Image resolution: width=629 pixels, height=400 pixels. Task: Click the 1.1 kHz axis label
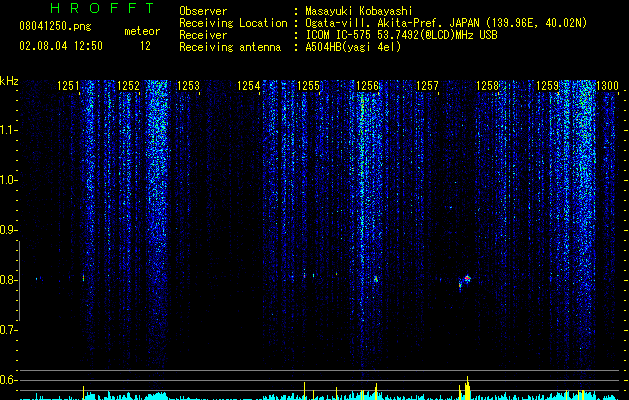coord(8,130)
